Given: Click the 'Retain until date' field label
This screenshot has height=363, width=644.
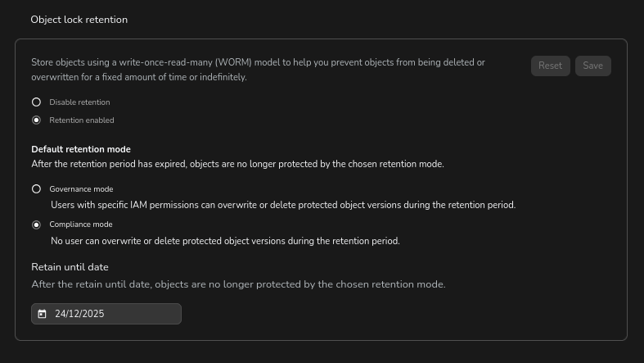Looking at the screenshot, I should tap(70, 267).
